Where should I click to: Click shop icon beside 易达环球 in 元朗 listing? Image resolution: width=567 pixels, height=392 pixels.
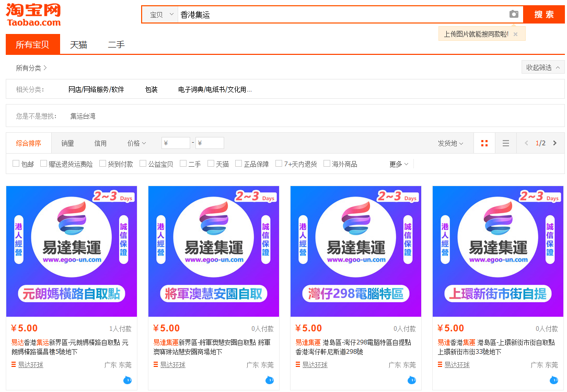pyautogui.click(x=14, y=364)
